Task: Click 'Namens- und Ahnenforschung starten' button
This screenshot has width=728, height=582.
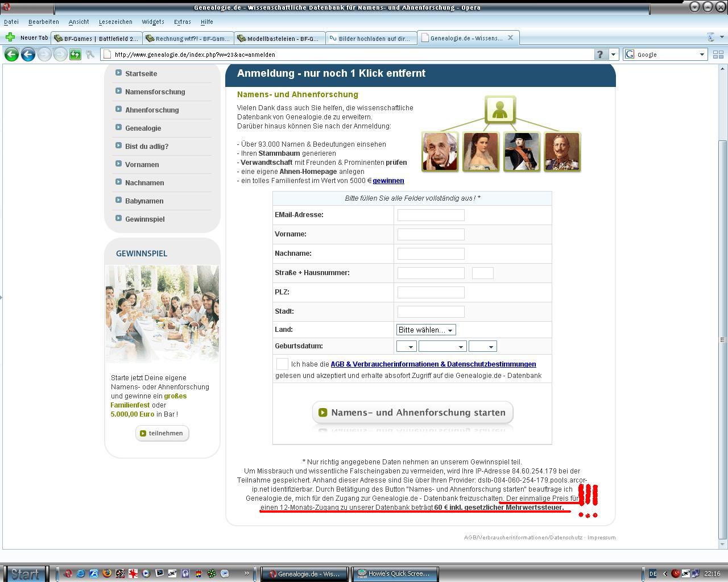Action: 412,413
